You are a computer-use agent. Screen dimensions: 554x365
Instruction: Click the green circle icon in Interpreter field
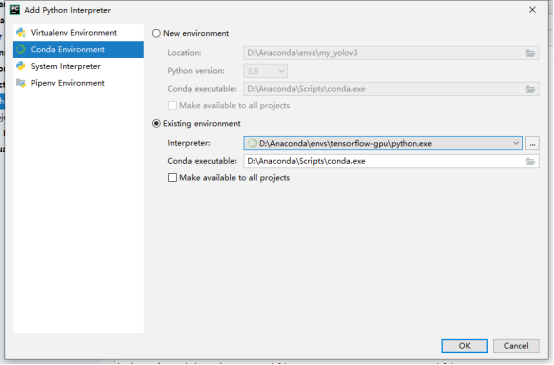[x=252, y=143]
